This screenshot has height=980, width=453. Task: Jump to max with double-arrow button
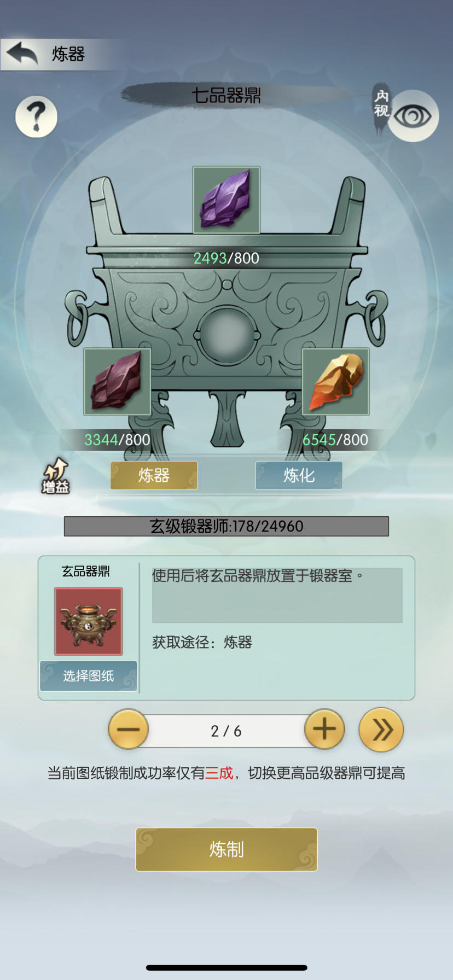click(x=381, y=730)
